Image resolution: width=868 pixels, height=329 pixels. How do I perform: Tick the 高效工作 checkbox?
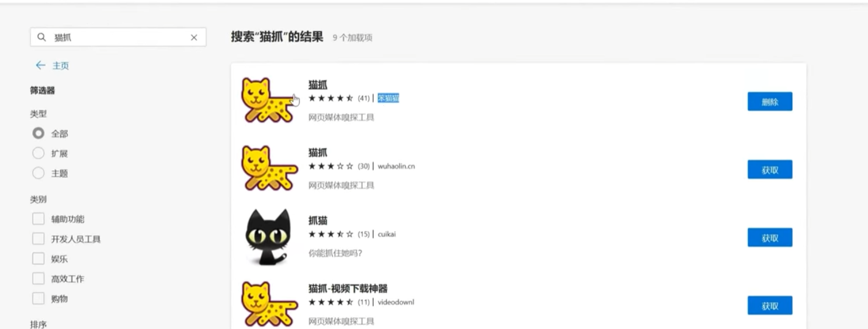pyautogui.click(x=39, y=278)
